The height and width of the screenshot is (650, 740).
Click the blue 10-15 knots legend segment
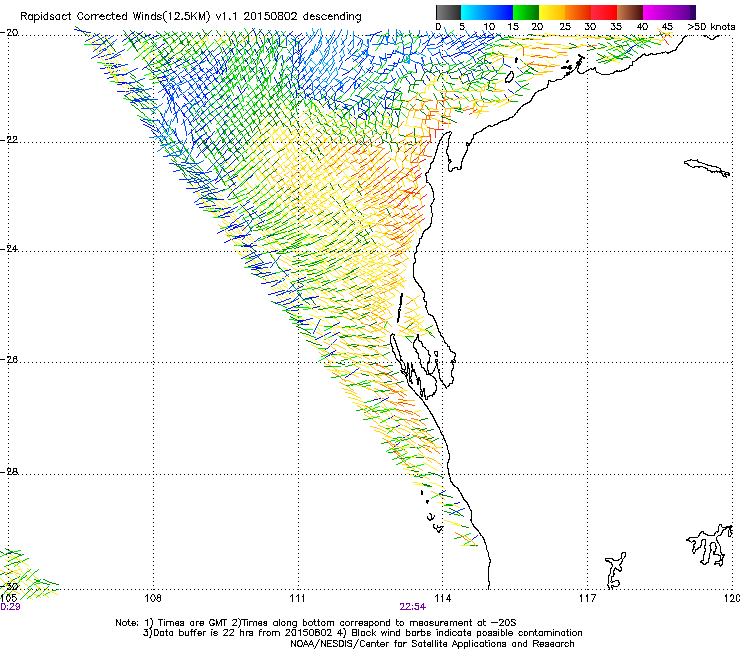pos(500,12)
